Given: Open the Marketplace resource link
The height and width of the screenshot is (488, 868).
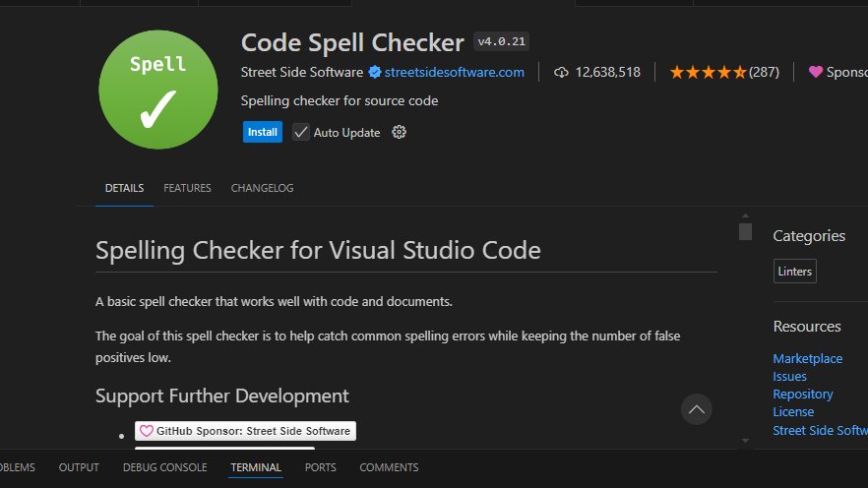Looking at the screenshot, I should 808,358.
